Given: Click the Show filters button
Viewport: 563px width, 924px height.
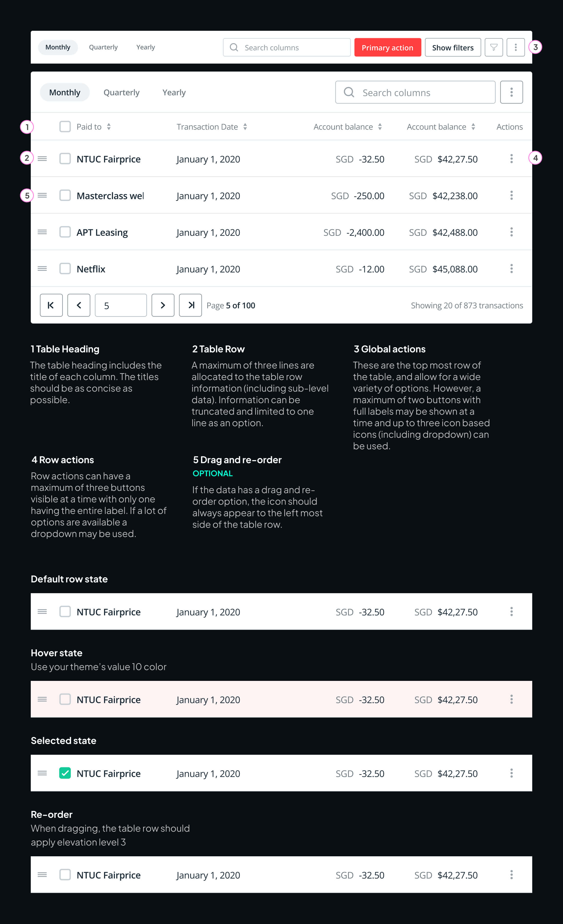Looking at the screenshot, I should pyautogui.click(x=453, y=47).
